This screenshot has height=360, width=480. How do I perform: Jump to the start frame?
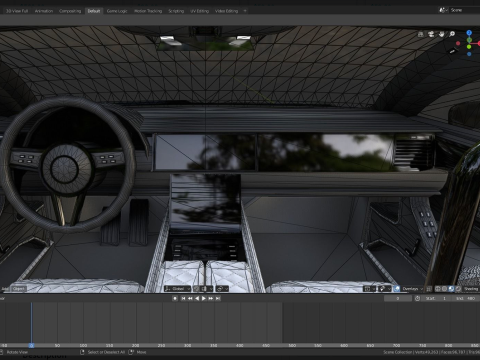pyautogui.click(x=183, y=298)
